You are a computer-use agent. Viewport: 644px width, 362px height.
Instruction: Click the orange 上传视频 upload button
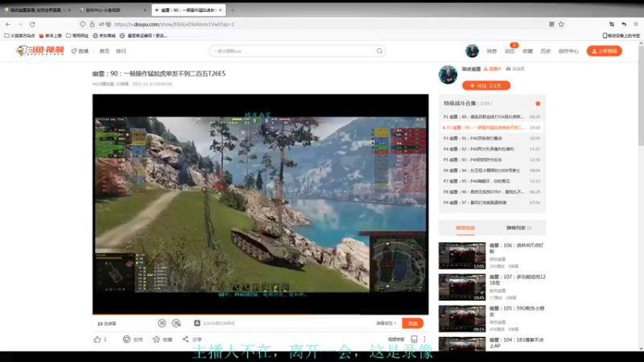(x=605, y=51)
